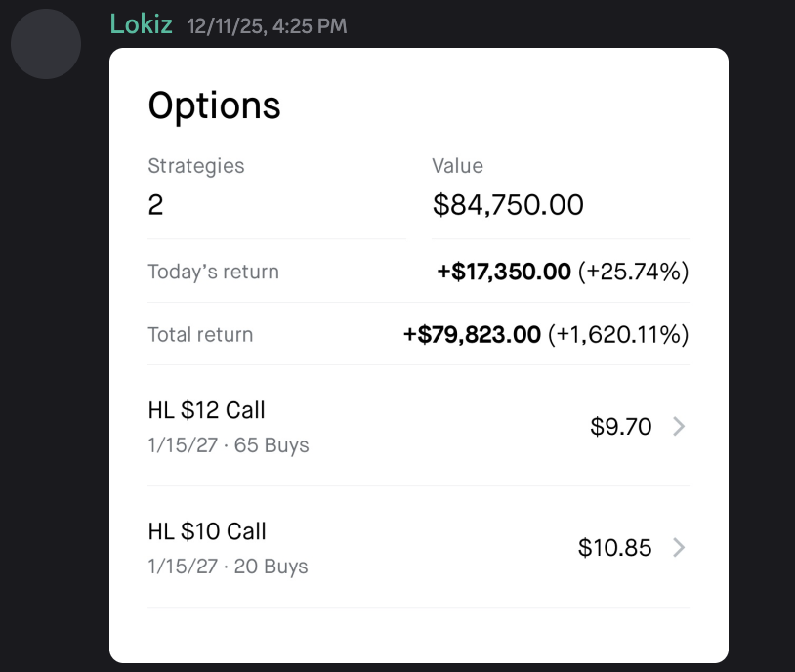Click the $84,750.00 value figure
795x672 pixels.
(x=508, y=205)
